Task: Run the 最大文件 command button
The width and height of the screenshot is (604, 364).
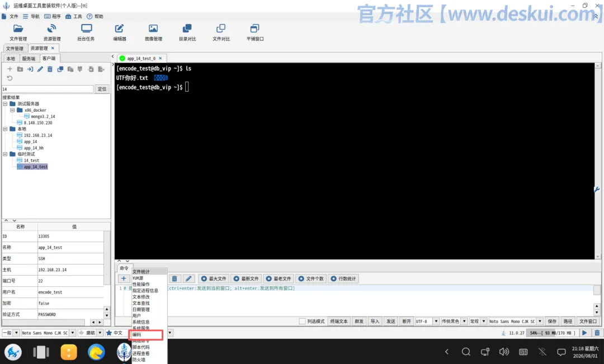Action: tap(214, 278)
